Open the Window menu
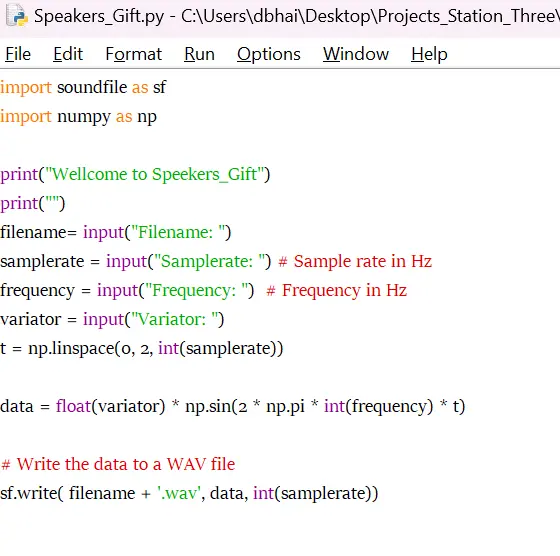The height and width of the screenshot is (556, 560). [x=356, y=54]
